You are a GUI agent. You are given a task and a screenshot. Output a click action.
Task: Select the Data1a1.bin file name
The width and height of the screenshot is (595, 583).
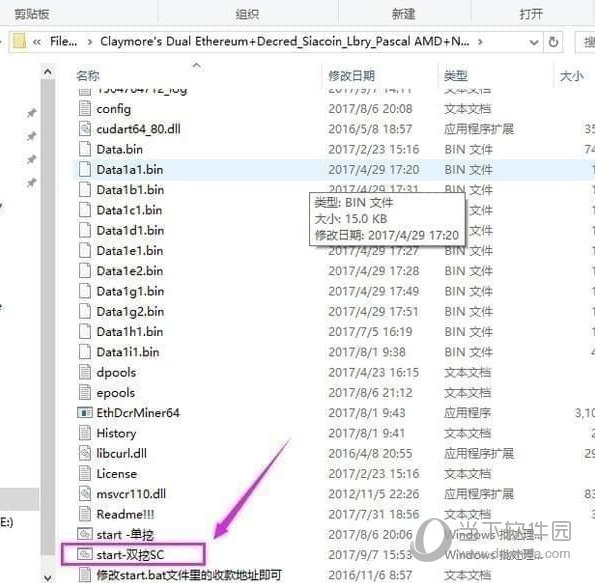130,170
